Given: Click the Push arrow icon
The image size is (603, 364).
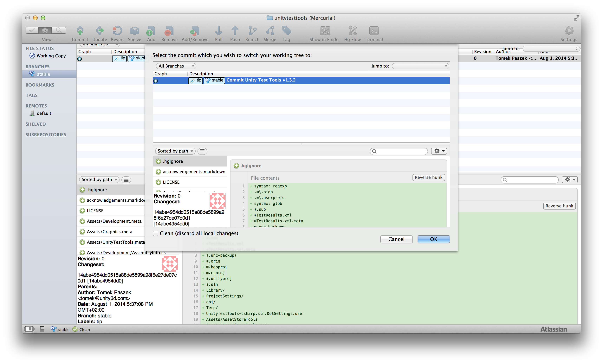Looking at the screenshot, I should 235,31.
